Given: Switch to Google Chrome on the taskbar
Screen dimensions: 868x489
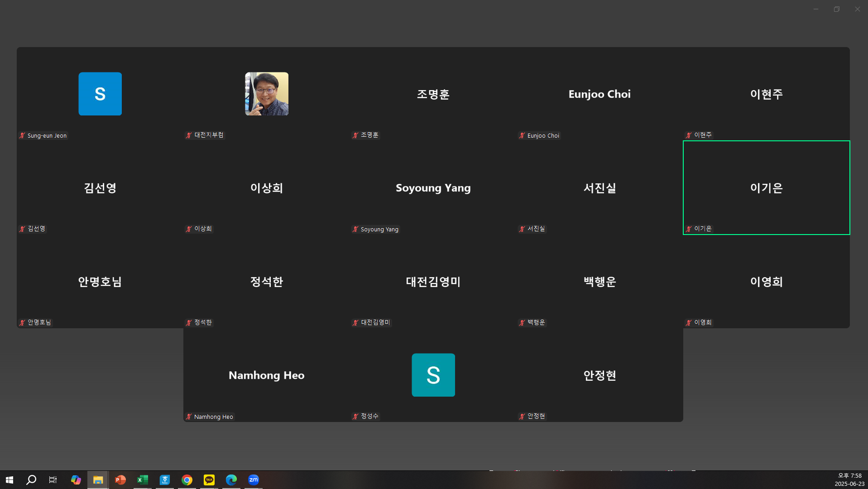Looking at the screenshot, I should point(187,480).
